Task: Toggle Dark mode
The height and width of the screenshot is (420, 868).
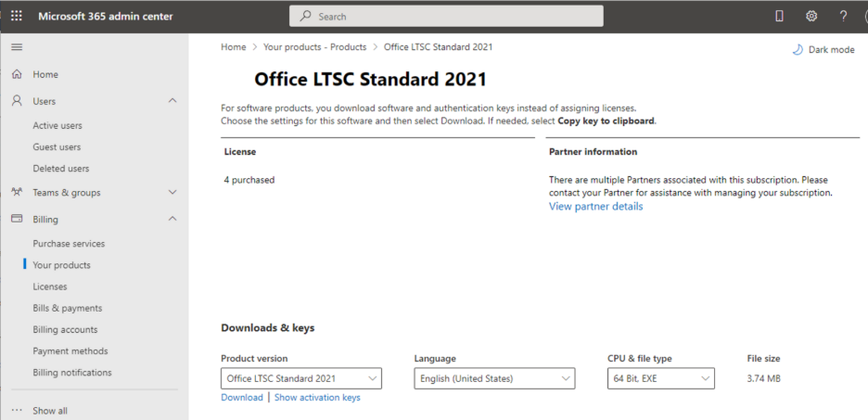Action: click(x=823, y=50)
